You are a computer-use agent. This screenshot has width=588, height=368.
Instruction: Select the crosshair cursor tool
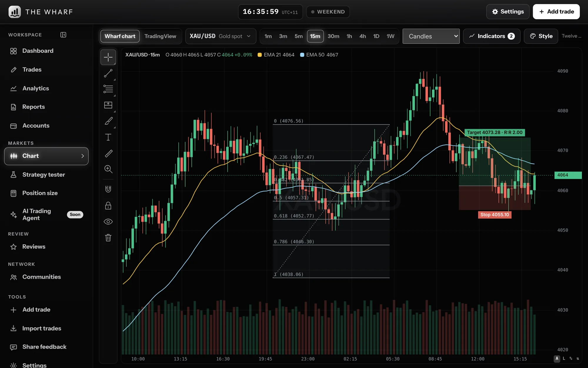click(x=108, y=57)
